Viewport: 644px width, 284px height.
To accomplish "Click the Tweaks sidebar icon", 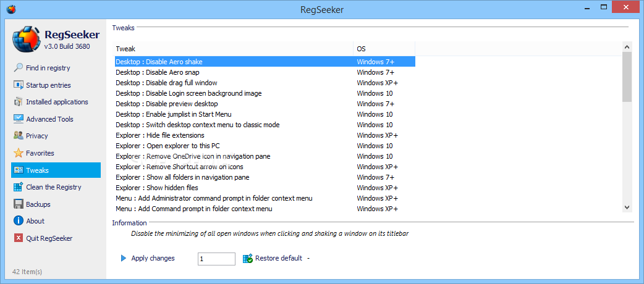I will pyautogui.click(x=19, y=170).
